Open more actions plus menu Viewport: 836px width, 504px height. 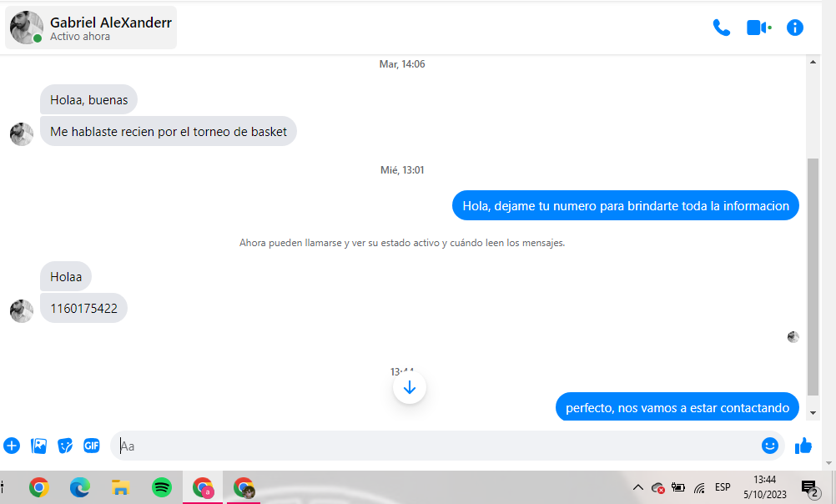12,446
